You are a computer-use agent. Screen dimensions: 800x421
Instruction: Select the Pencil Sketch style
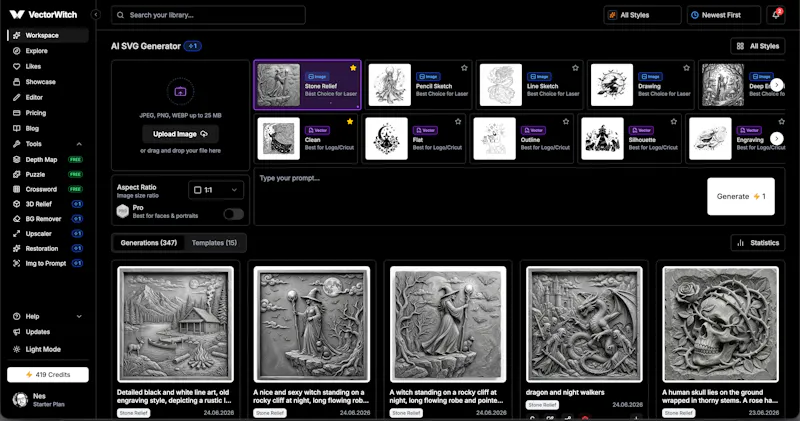pyautogui.click(x=418, y=85)
